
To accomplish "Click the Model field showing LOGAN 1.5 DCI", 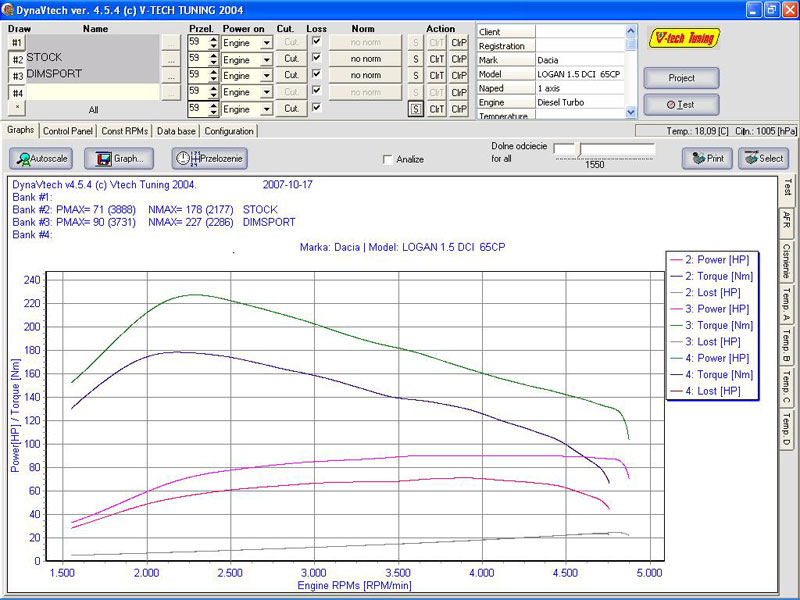I will coord(580,74).
